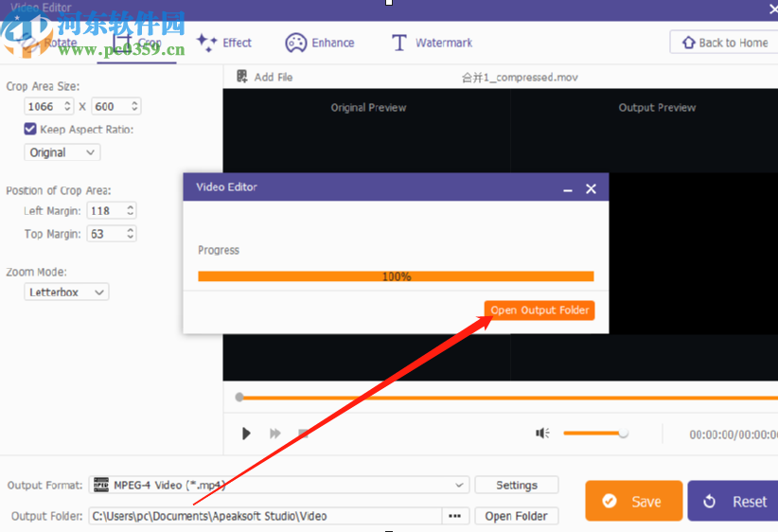Click the 100% progress bar
The image size is (778, 532).
pos(396,276)
